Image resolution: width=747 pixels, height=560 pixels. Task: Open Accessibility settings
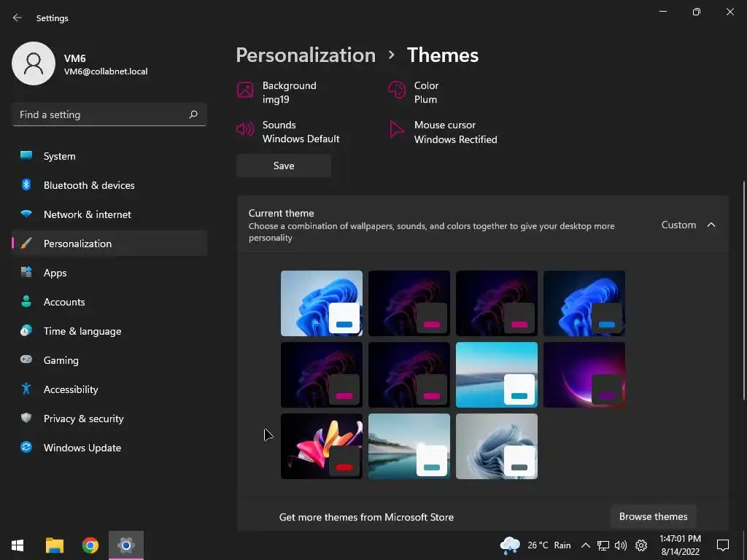[x=109, y=389]
